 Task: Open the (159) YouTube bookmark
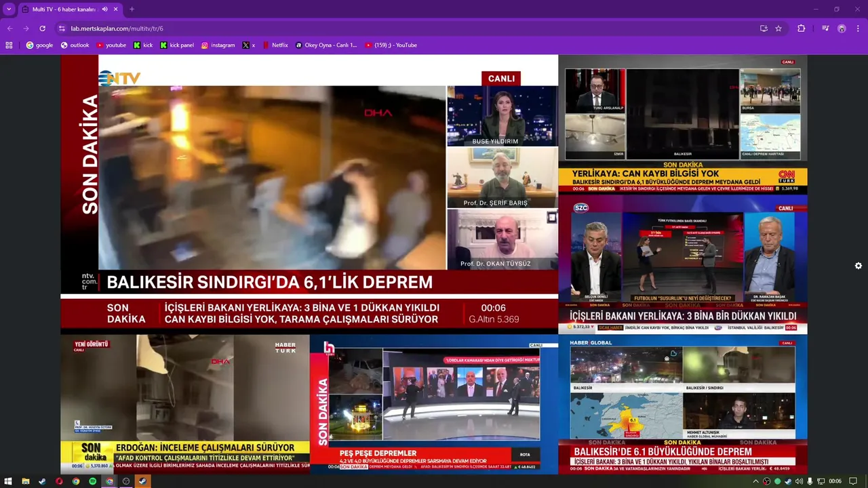(x=391, y=45)
